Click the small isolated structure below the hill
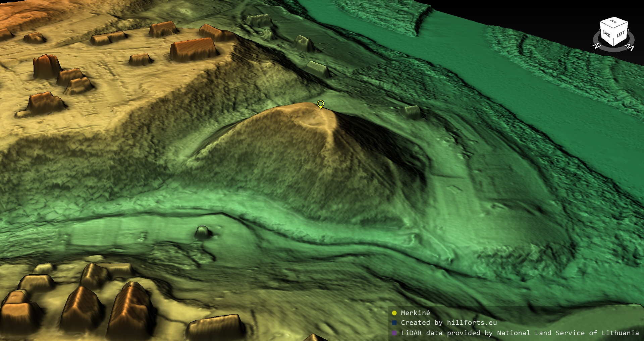This screenshot has width=644, height=341. point(203,232)
